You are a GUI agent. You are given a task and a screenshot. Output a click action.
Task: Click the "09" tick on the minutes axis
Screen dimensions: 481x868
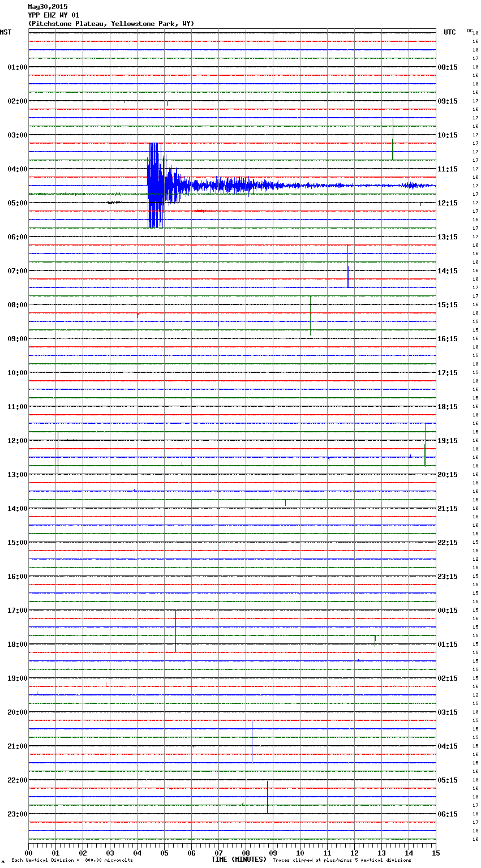[273, 853]
